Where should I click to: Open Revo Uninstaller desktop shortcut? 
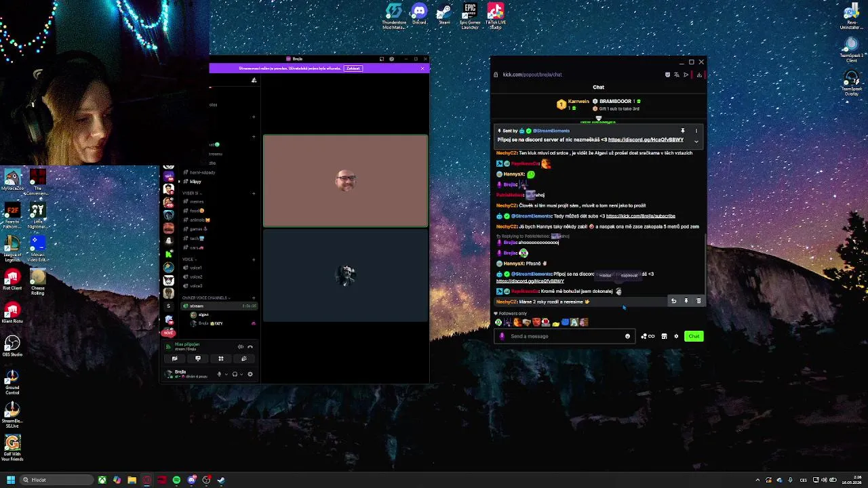pos(852,16)
